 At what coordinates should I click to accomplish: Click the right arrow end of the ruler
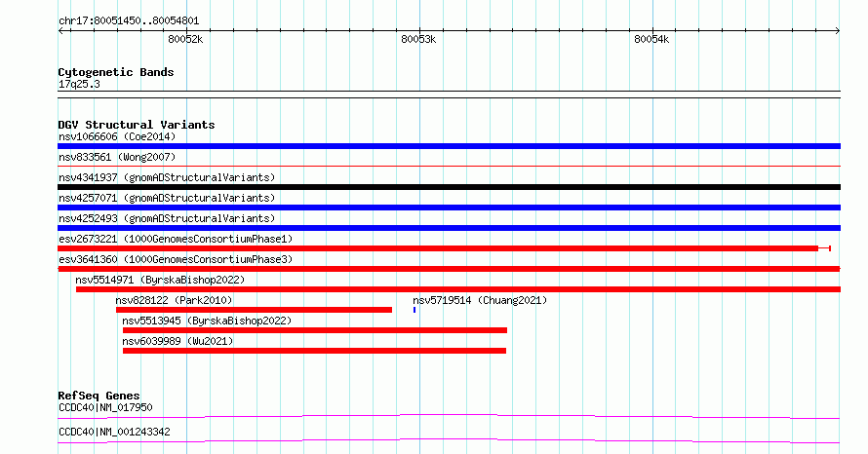[838, 31]
